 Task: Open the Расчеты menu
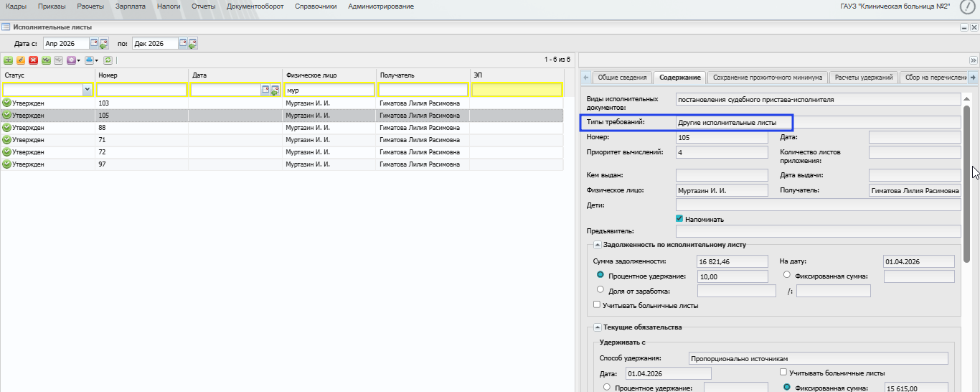click(x=90, y=6)
